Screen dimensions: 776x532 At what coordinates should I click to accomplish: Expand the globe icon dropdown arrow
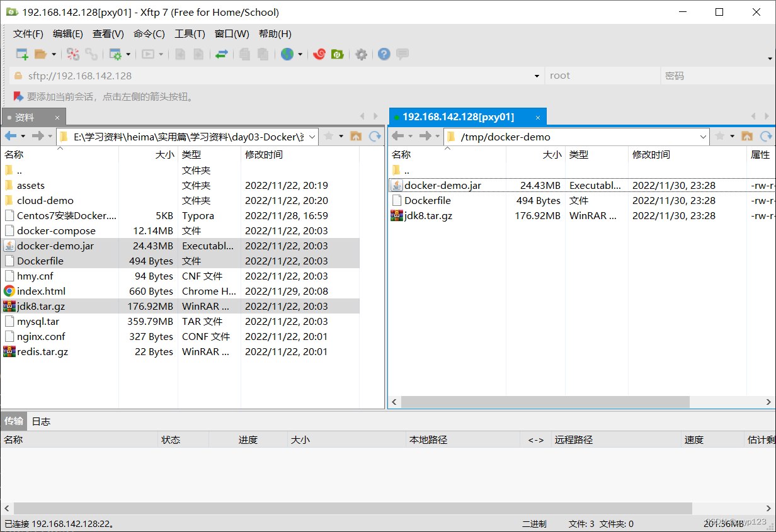(300, 54)
